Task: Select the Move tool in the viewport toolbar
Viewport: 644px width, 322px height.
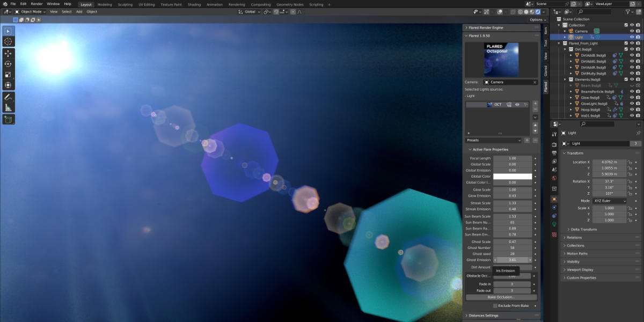Action: 8,54
